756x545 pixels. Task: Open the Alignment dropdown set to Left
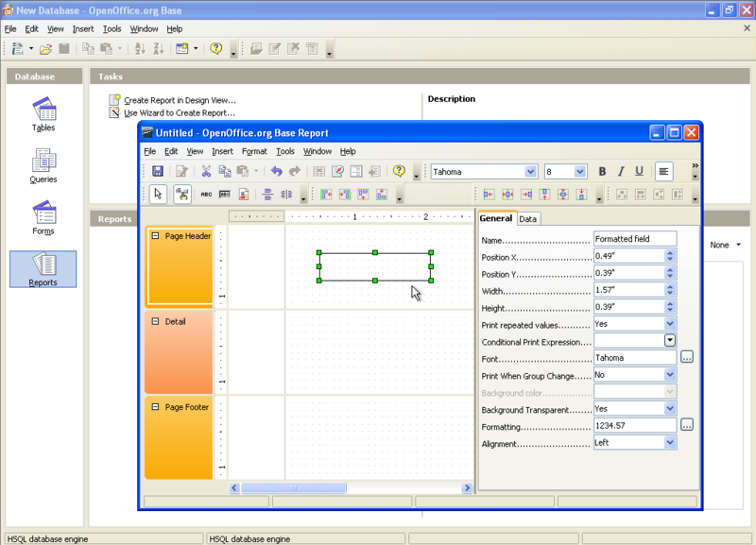tap(670, 442)
